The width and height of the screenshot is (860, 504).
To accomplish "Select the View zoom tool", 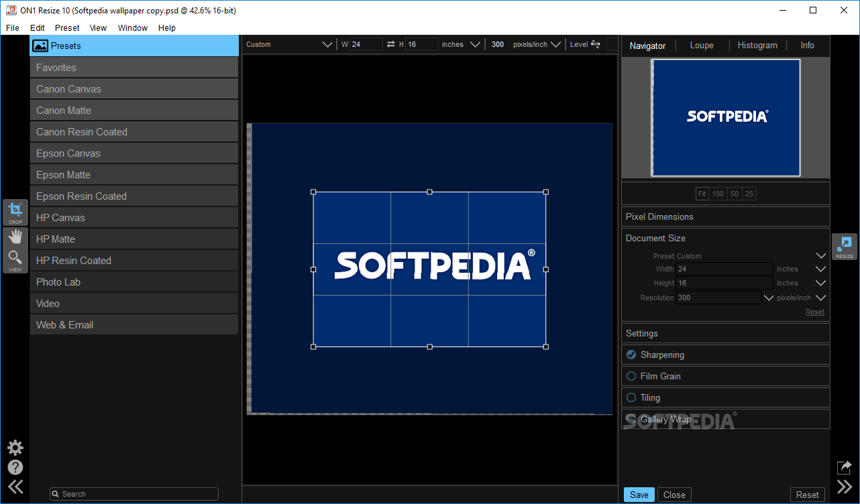I will coord(15,259).
